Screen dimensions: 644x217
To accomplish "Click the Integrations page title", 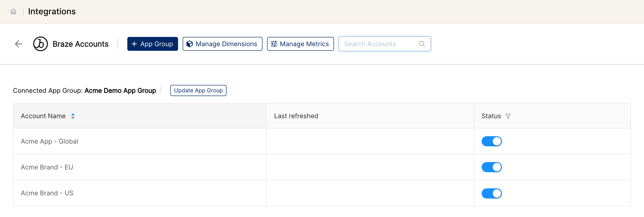I will (52, 12).
